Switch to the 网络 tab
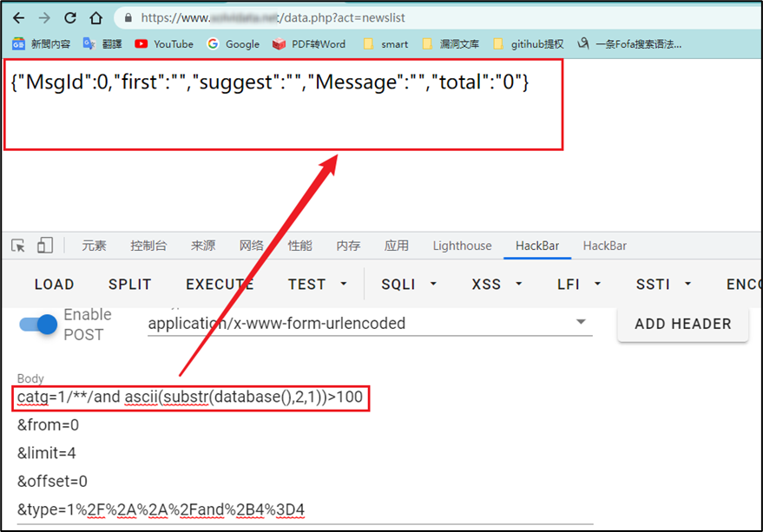763x532 pixels. pyautogui.click(x=251, y=246)
